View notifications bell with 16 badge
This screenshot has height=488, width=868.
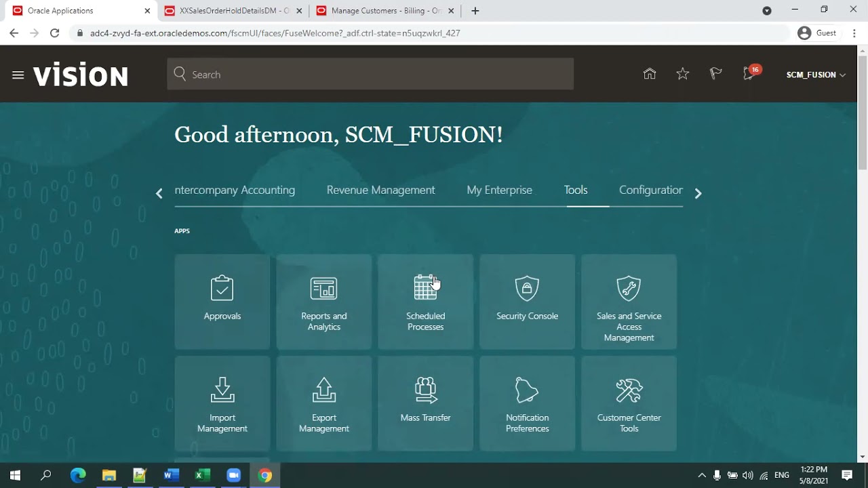coord(751,73)
